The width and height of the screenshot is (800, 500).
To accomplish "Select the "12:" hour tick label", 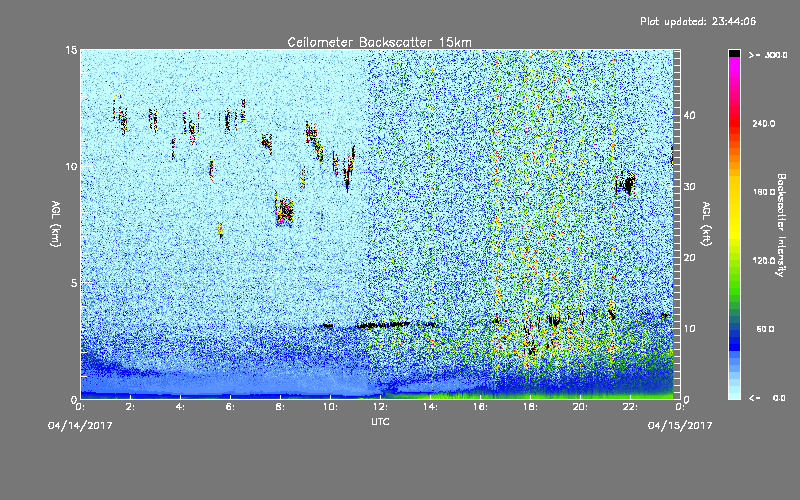I will pyautogui.click(x=380, y=407).
